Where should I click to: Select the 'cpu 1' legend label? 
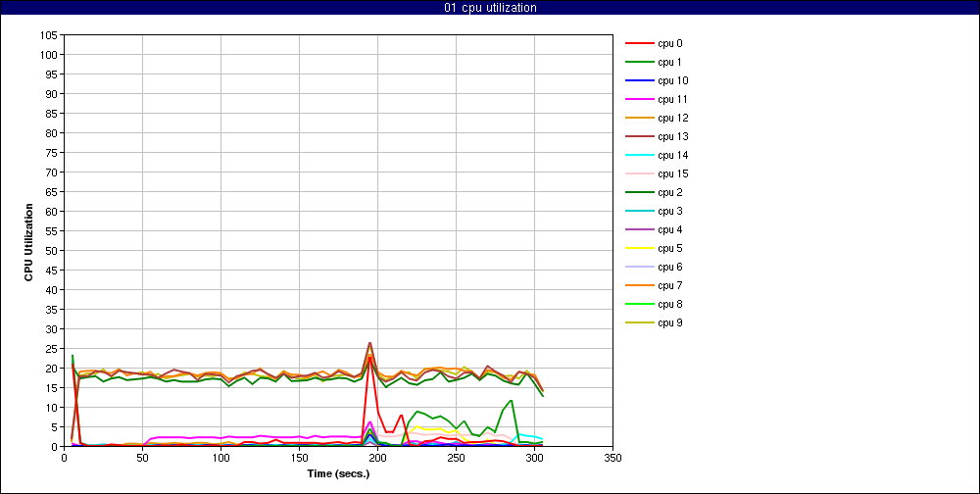point(669,62)
